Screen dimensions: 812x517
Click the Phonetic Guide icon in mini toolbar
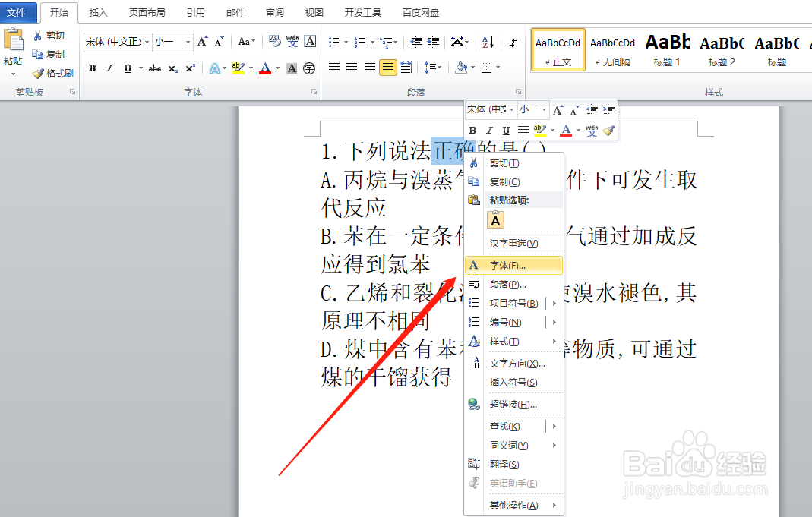coord(592,131)
